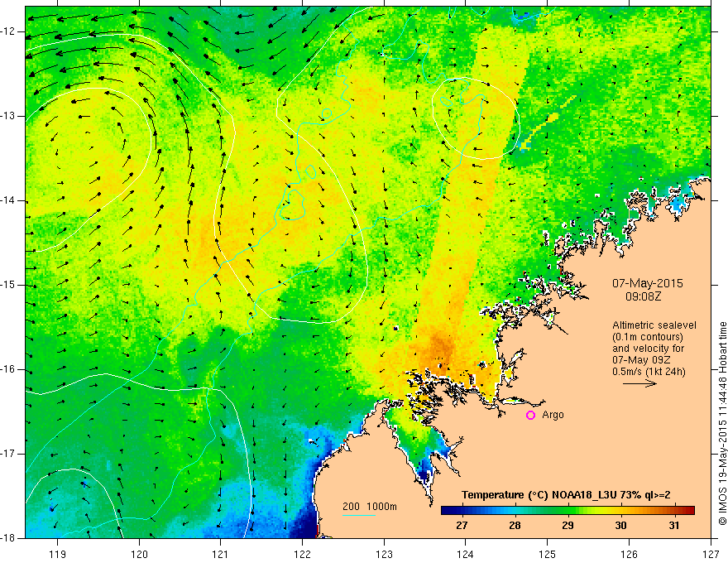Viewport: 728px width, 563px height.
Task: Click the Argo label text
Action: pos(553,416)
